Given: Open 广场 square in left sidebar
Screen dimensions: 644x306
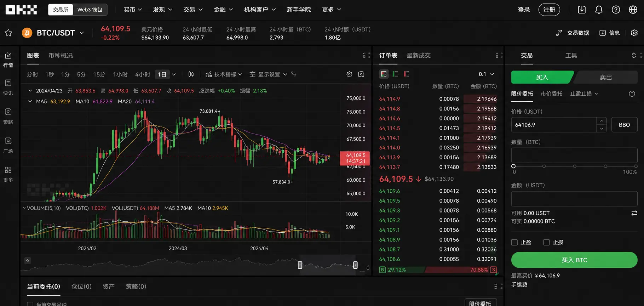Looking at the screenshot, I should [8, 146].
